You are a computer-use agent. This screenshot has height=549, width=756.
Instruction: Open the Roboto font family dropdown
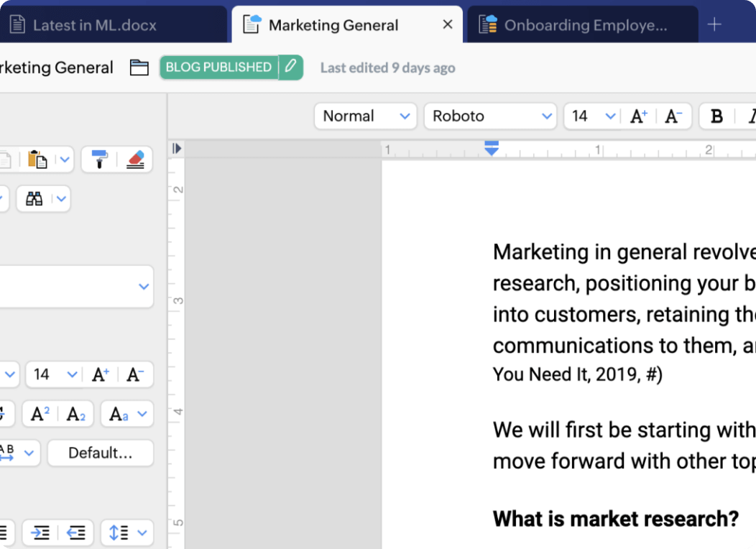491,116
